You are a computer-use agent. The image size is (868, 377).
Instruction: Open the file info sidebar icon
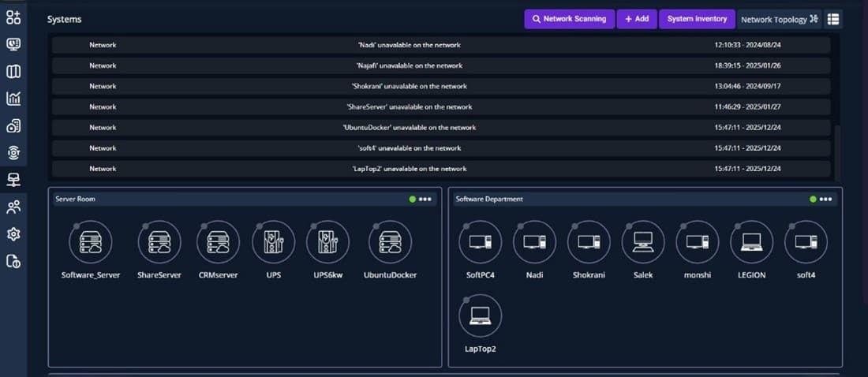point(13,261)
